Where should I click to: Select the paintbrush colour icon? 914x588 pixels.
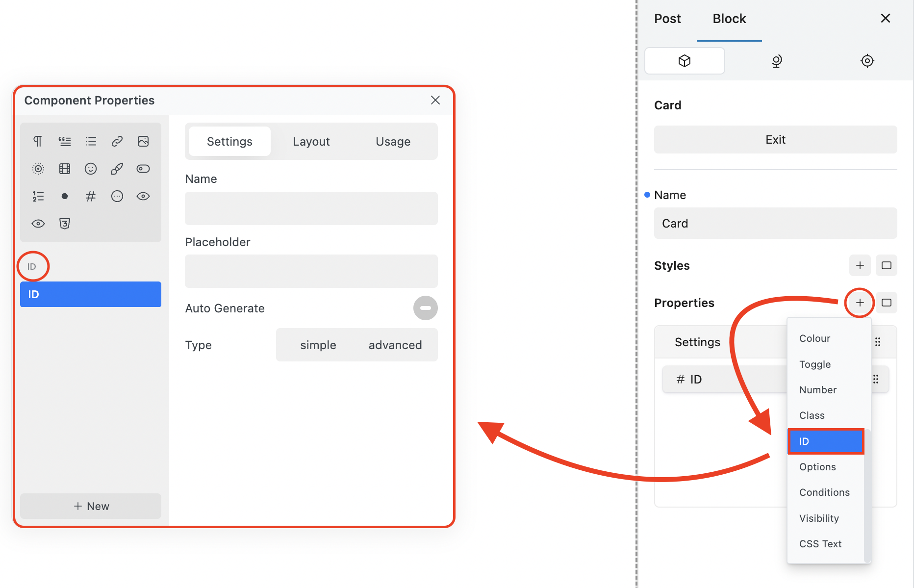[x=117, y=169]
